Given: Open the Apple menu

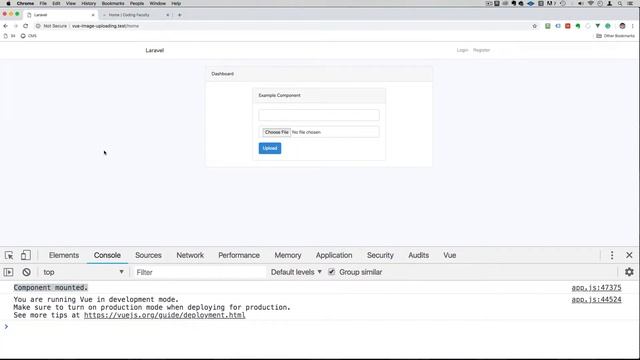Looking at the screenshot, I should point(8,3).
